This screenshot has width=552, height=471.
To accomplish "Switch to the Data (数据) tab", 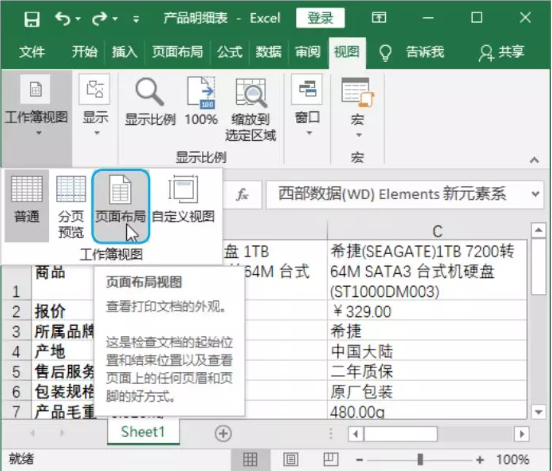I will coord(269,52).
